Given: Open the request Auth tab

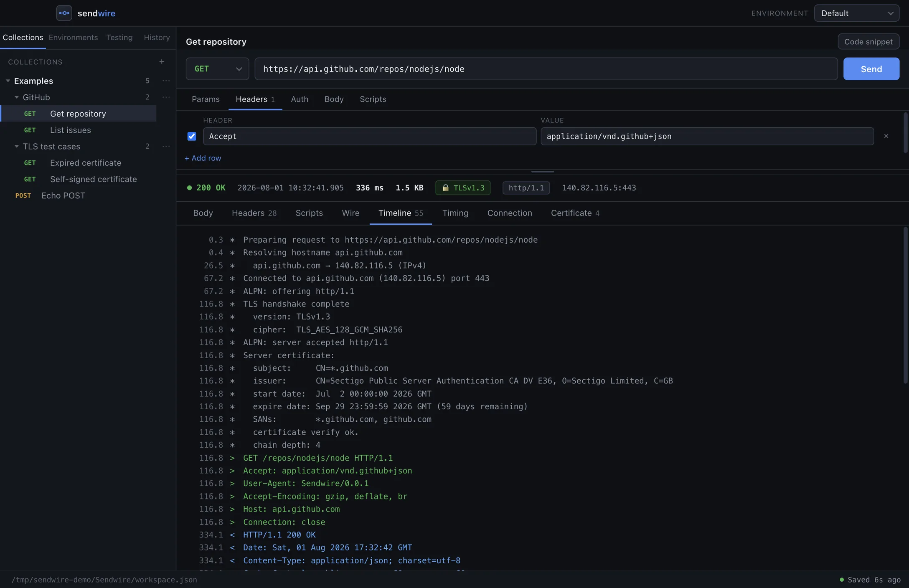Looking at the screenshot, I should pos(300,99).
